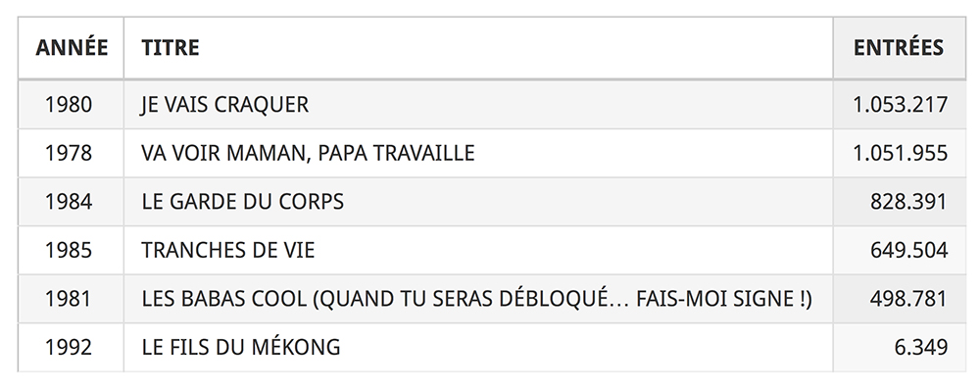Open VA VOIR MAMAN, PAPA TRAVAILLE
The height and width of the screenshot is (390, 980).
coord(308,153)
